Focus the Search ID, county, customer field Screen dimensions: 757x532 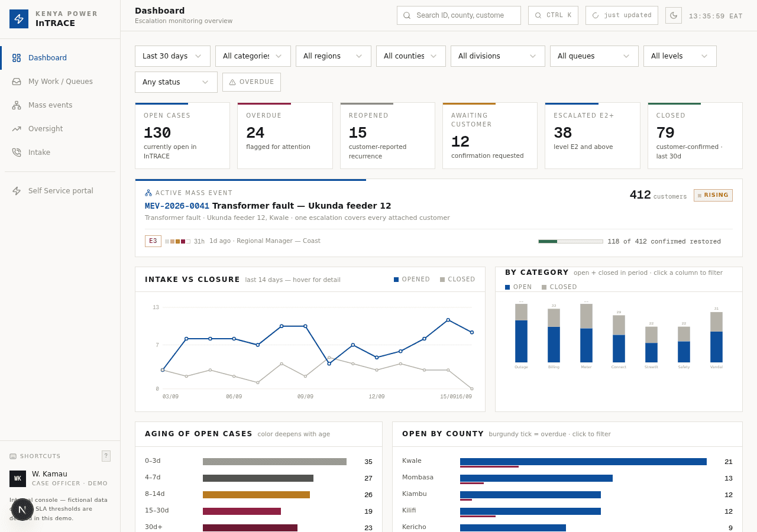(459, 15)
